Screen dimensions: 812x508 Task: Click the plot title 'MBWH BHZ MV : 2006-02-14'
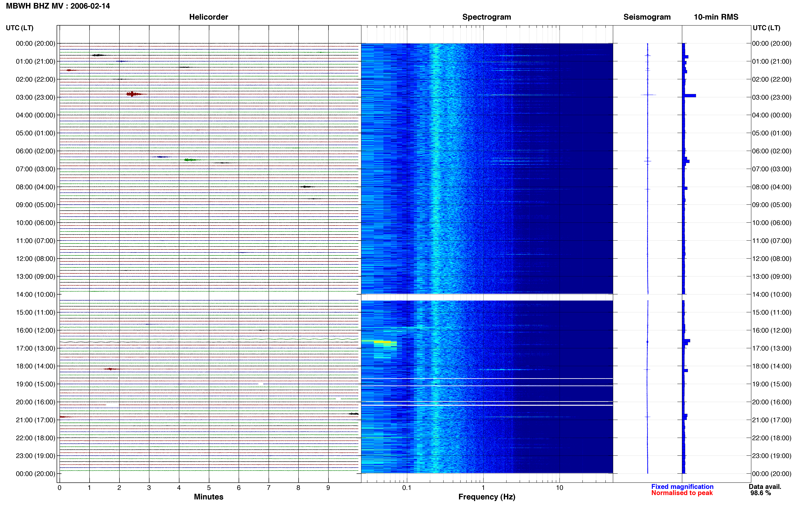[x=58, y=6]
